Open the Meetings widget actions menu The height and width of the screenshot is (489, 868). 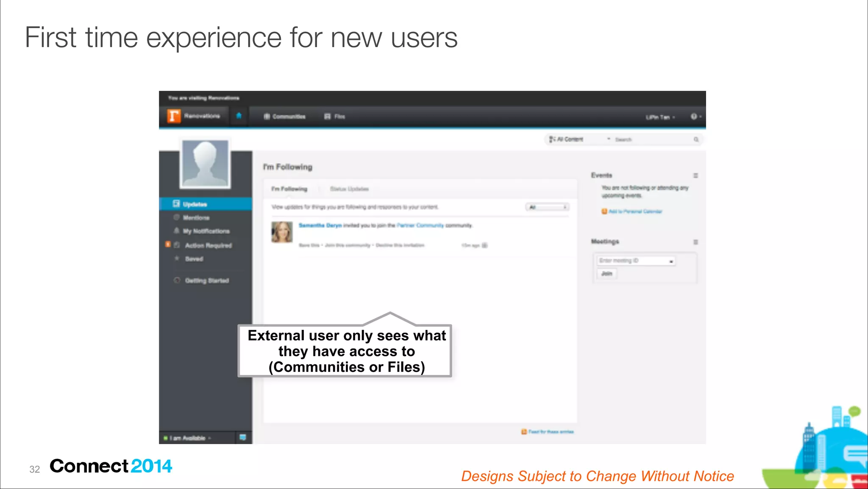coord(696,242)
